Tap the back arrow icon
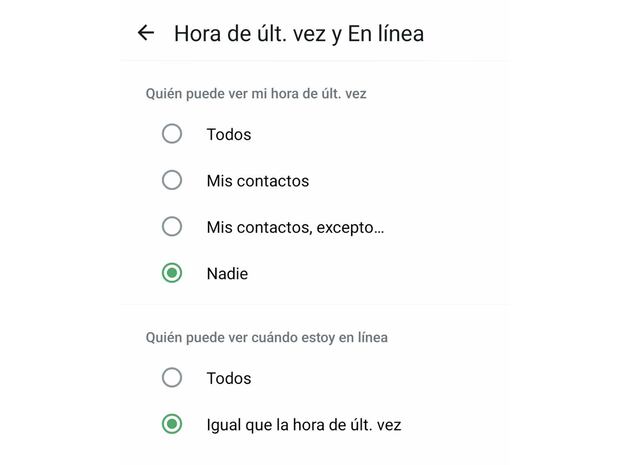The width and height of the screenshot is (620, 465). pos(146,33)
